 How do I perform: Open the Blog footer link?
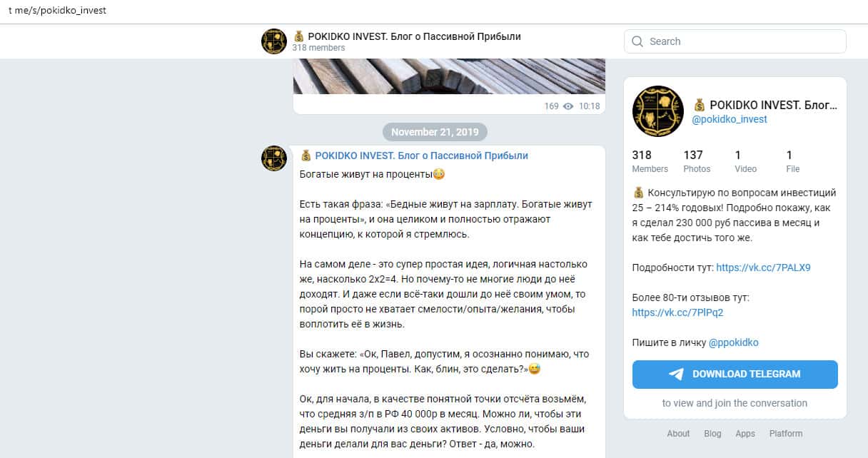712,433
